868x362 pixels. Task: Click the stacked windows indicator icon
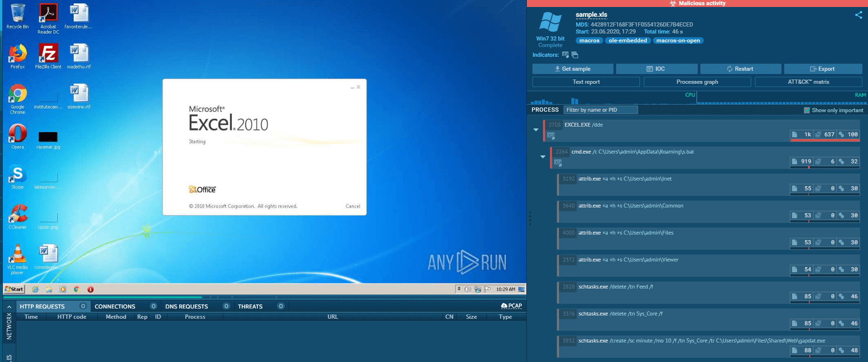575,55
